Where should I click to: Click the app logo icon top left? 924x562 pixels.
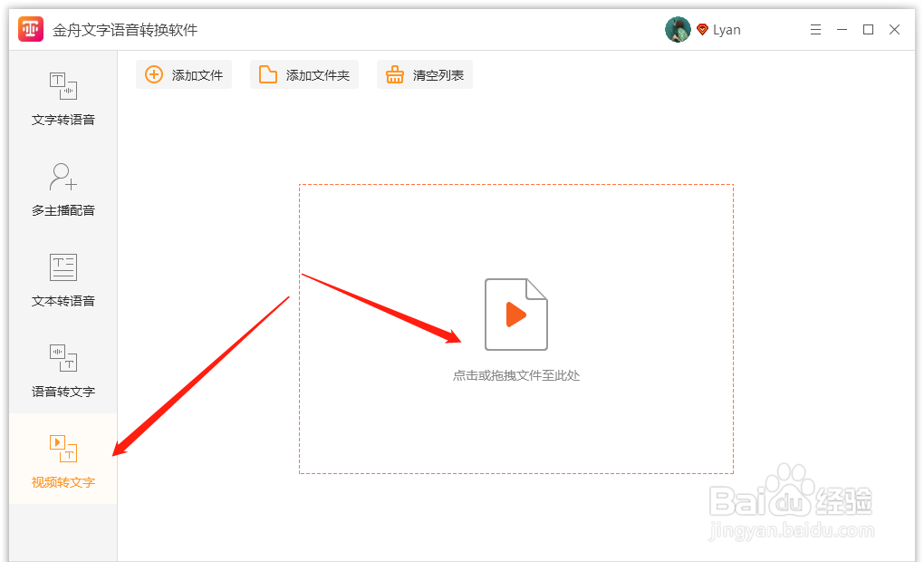tap(30, 28)
